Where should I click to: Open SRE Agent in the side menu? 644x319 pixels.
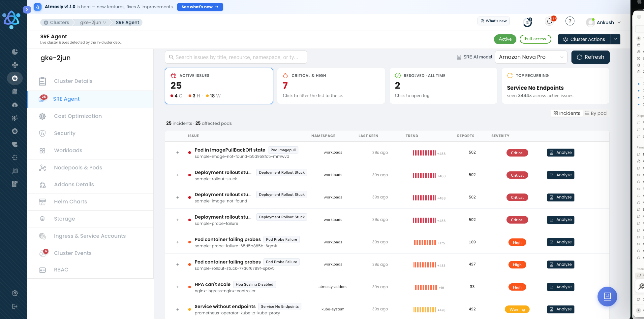point(90,99)
